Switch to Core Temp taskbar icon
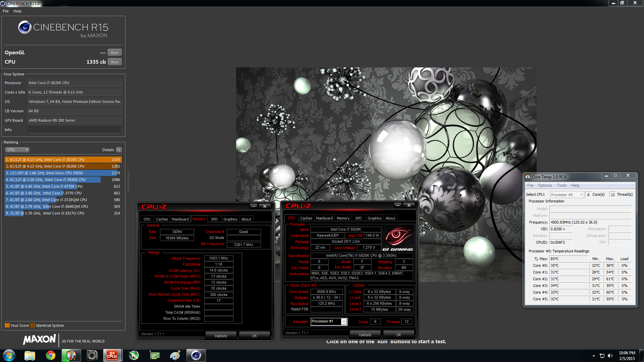This screenshot has height=362, width=644. pyautogui.click(x=71, y=355)
